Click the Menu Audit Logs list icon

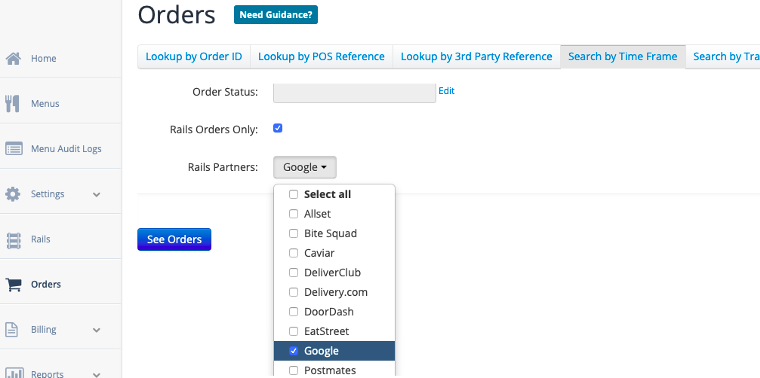13,149
